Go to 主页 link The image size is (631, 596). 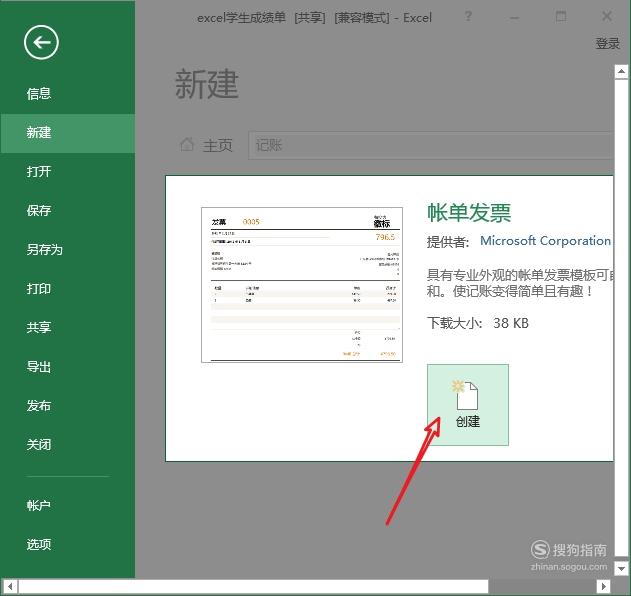218,145
